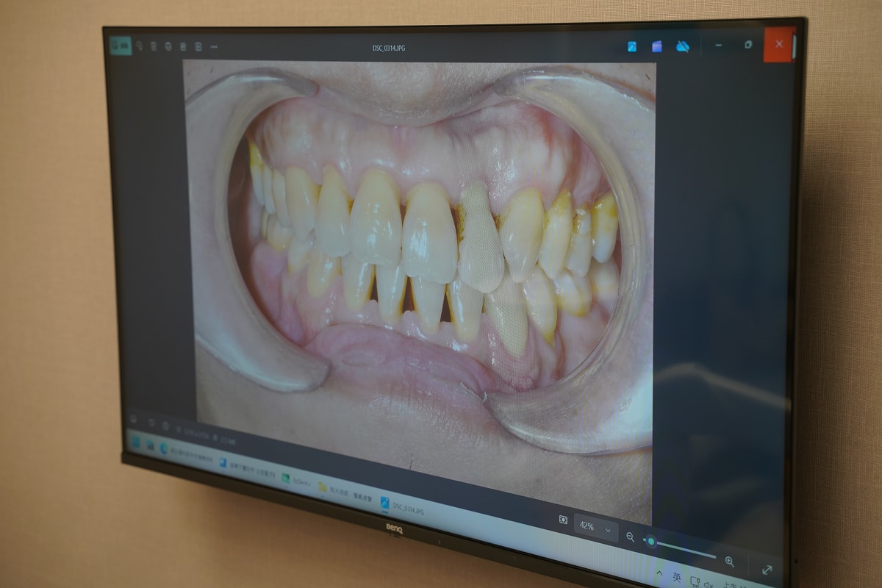Click the zoom in magnifier icon
This screenshot has width=882, height=588.
point(729,562)
